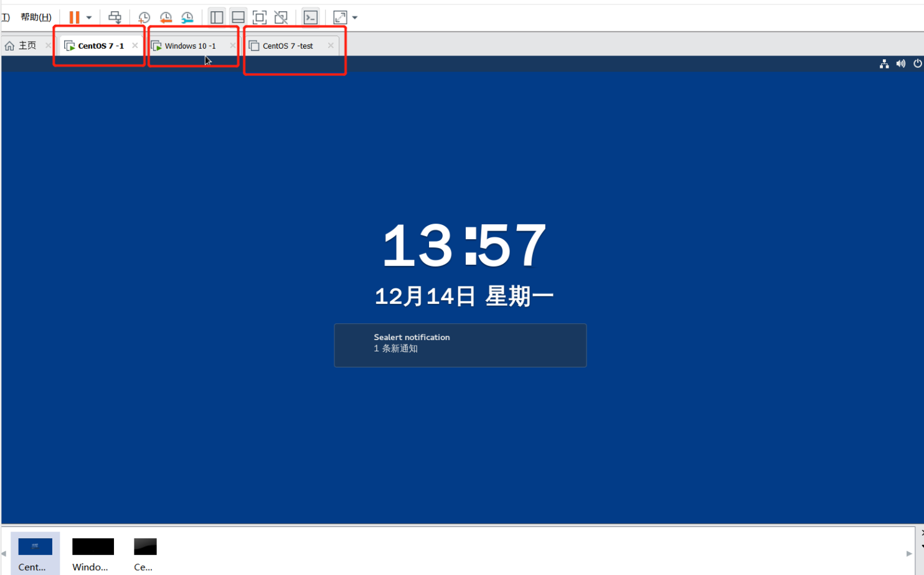Switch to the Windows 10 -1 tab

190,45
